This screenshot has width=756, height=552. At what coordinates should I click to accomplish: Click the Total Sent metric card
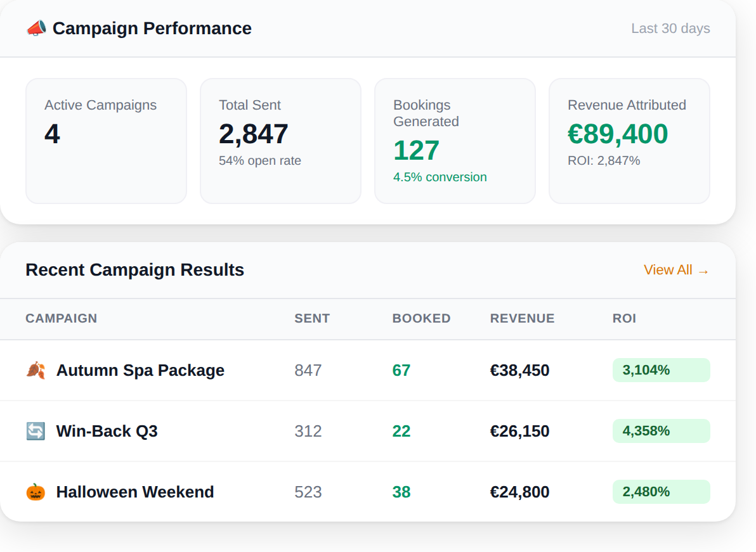click(x=280, y=140)
